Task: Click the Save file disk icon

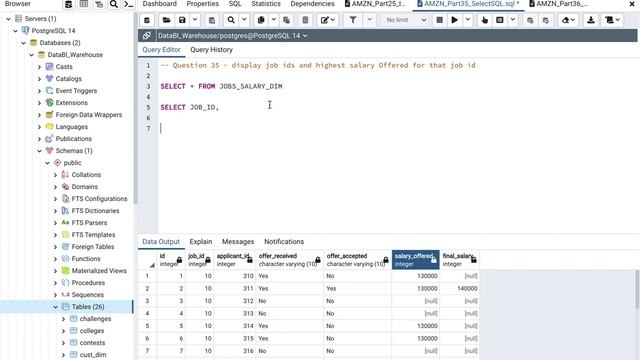Action: [x=182, y=20]
